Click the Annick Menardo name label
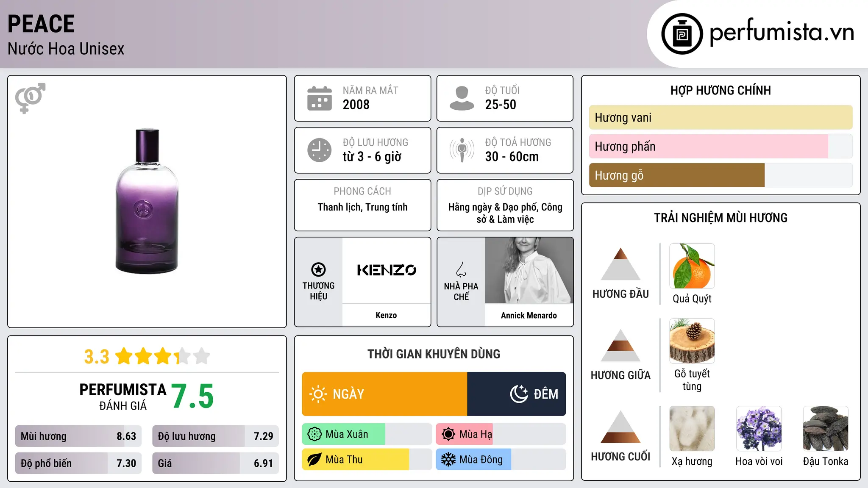 point(529,315)
